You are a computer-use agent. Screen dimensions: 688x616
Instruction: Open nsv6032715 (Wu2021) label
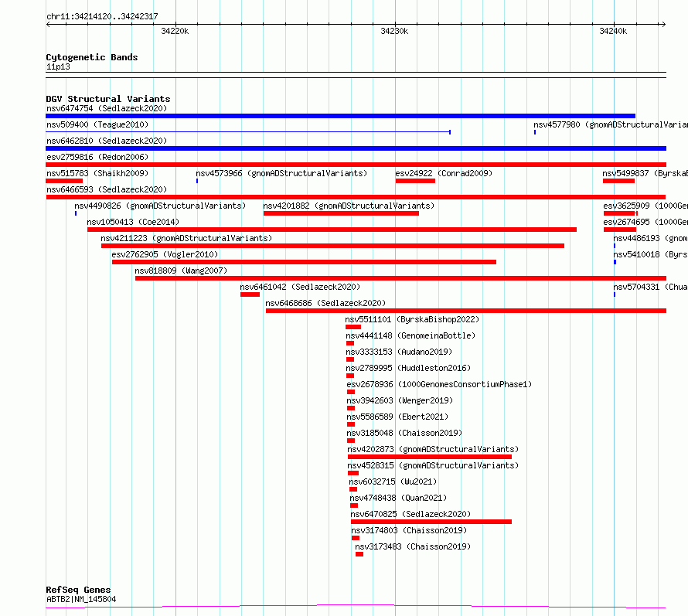click(x=393, y=482)
